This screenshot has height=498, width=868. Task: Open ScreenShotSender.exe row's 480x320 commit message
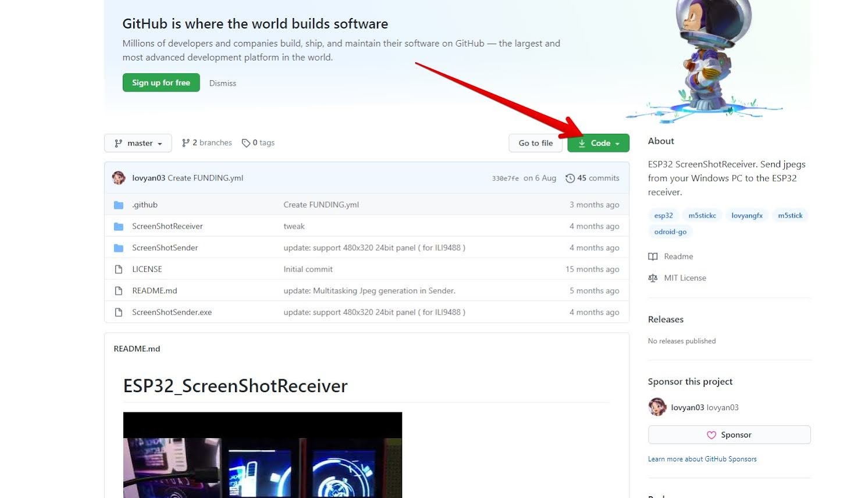[375, 312]
